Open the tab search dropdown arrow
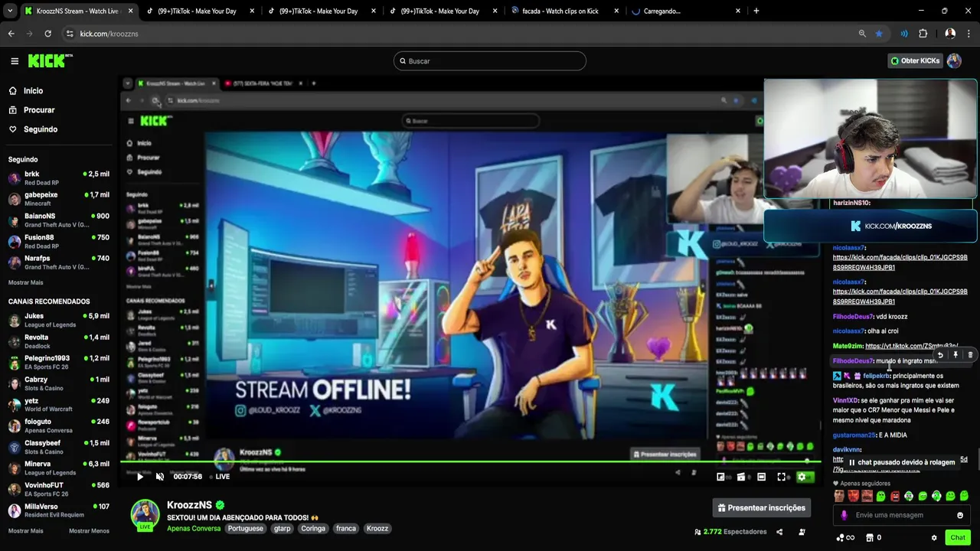This screenshot has height=551, width=980. [9, 11]
